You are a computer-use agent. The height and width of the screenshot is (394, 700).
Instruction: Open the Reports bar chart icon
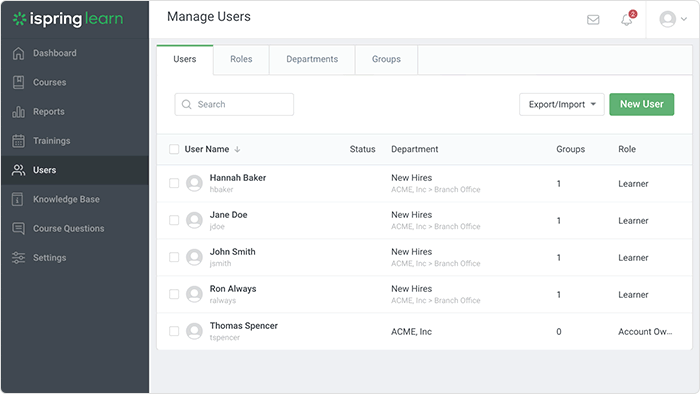tap(18, 112)
